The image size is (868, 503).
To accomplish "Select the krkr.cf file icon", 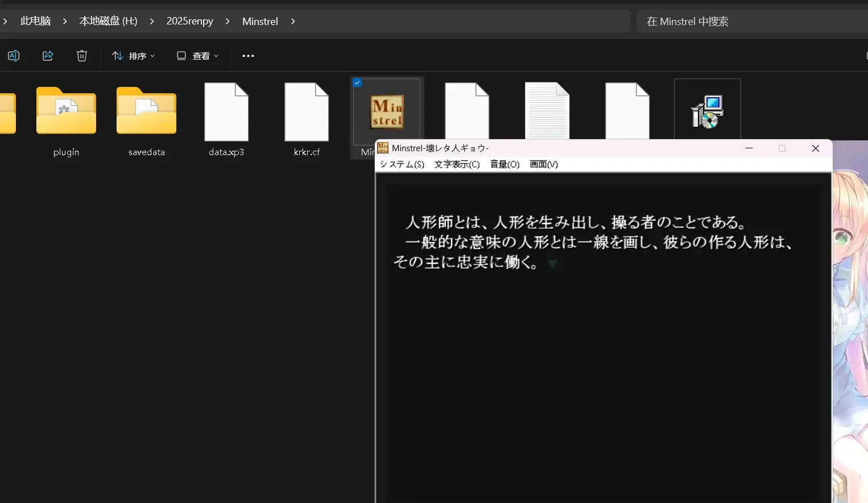I will (307, 112).
